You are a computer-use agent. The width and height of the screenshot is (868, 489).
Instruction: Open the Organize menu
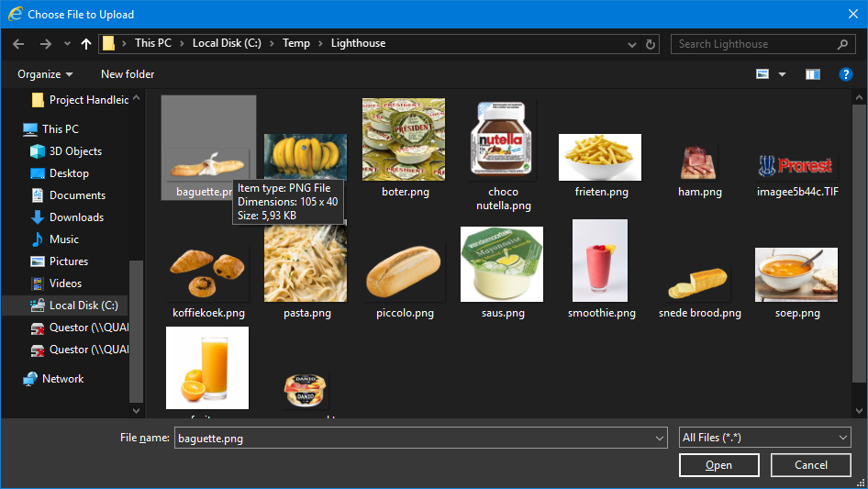pos(45,74)
